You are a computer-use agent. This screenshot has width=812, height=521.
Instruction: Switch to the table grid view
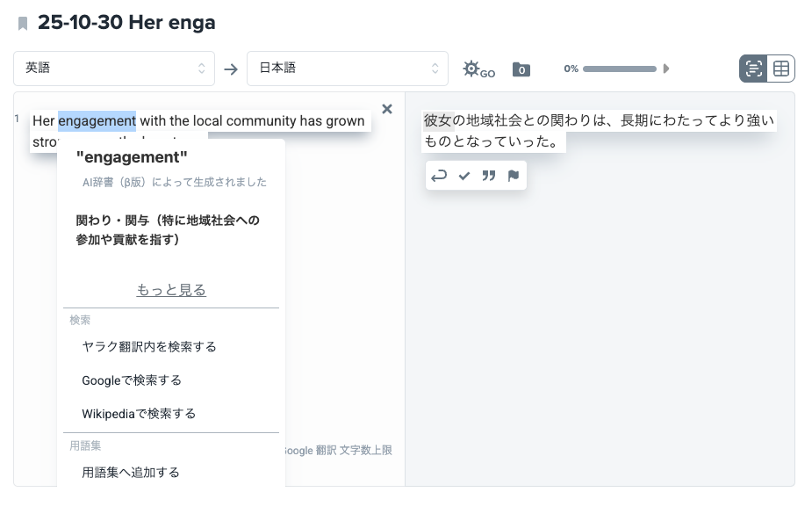(x=781, y=69)
